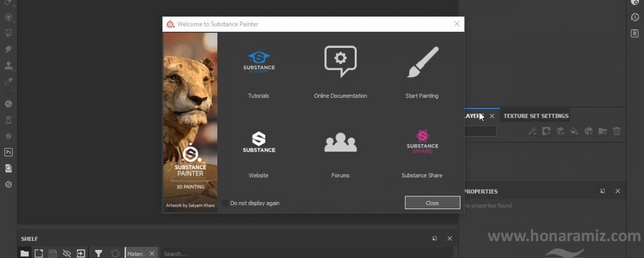This screenshot has height=258, width=644.
Task: Open the Shelf filter funnel
Action: (99, 253)
